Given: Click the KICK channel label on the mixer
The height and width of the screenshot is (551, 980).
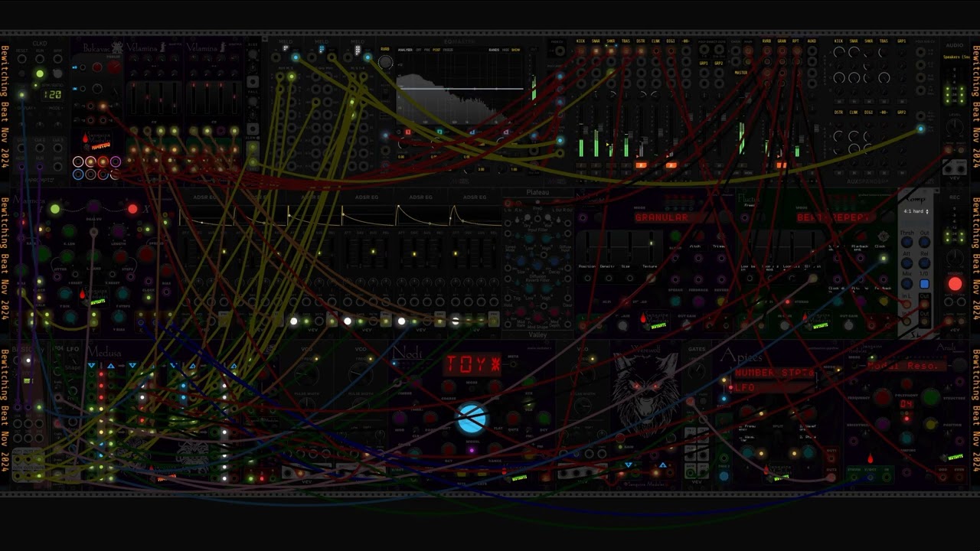Looking at the screenshot, I should click(581, 41).
